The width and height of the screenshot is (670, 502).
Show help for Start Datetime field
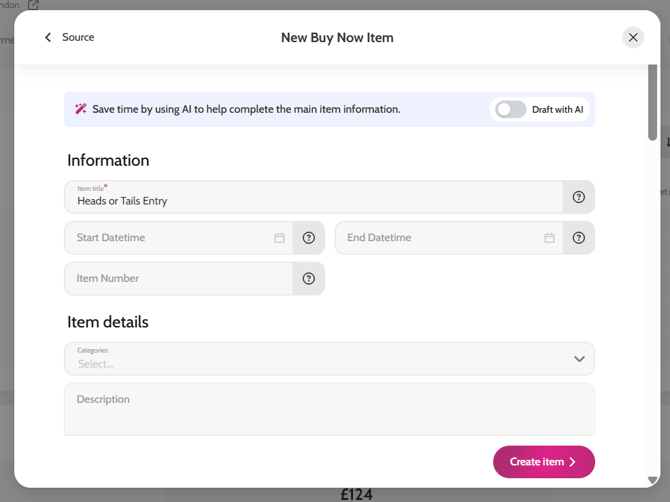coord(309,238)
